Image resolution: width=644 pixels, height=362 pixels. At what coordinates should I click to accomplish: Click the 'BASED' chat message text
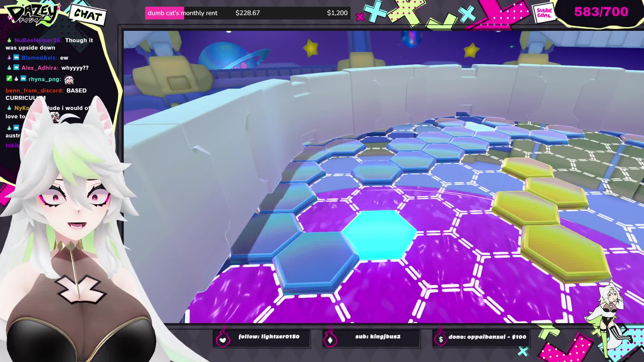76,90
